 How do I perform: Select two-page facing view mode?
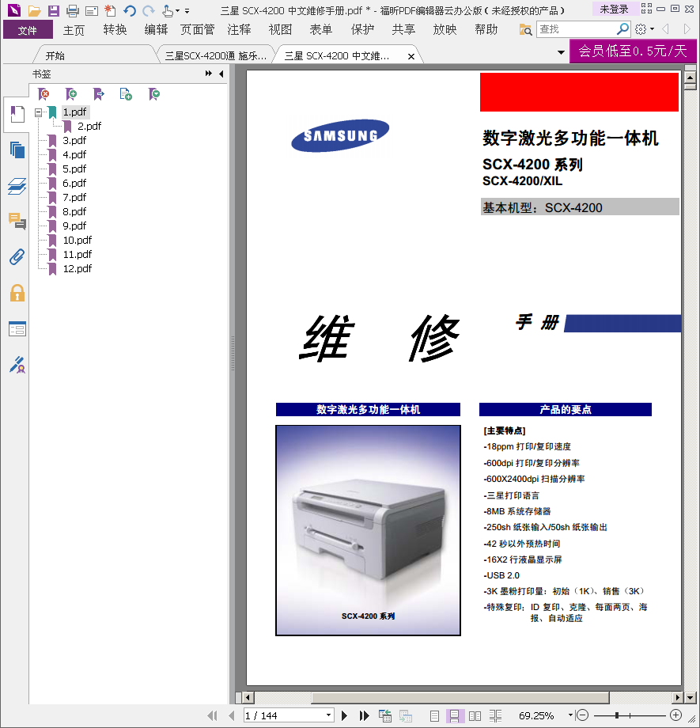[475, 716]
